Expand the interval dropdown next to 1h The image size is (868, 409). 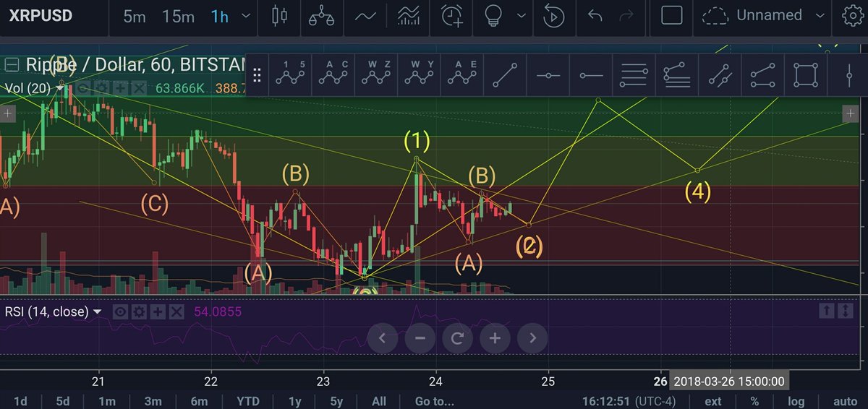247,16
